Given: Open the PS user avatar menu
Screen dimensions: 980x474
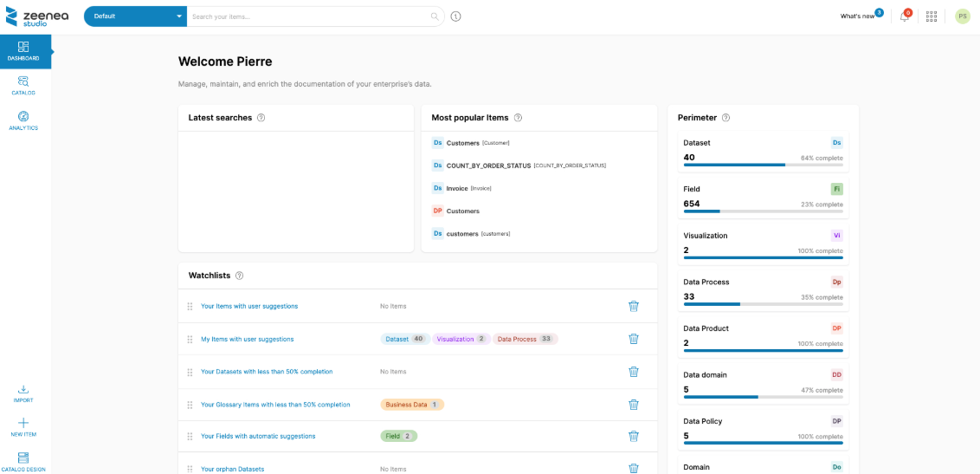Looking at the screenshot, I should 963,16.
